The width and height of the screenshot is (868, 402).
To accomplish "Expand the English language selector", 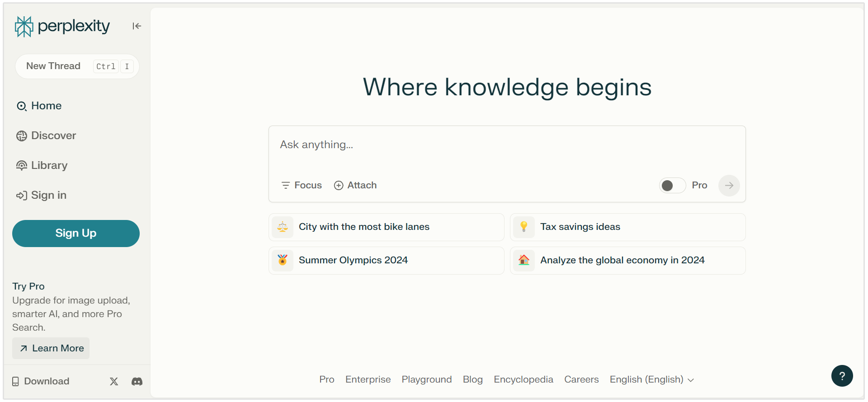I will click(651, 380).
